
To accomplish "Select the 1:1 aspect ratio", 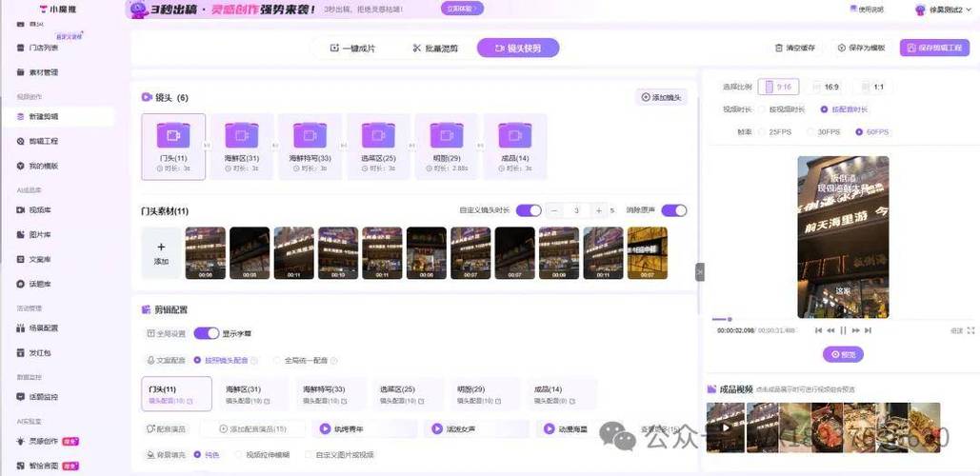I will tap(872, 87).
